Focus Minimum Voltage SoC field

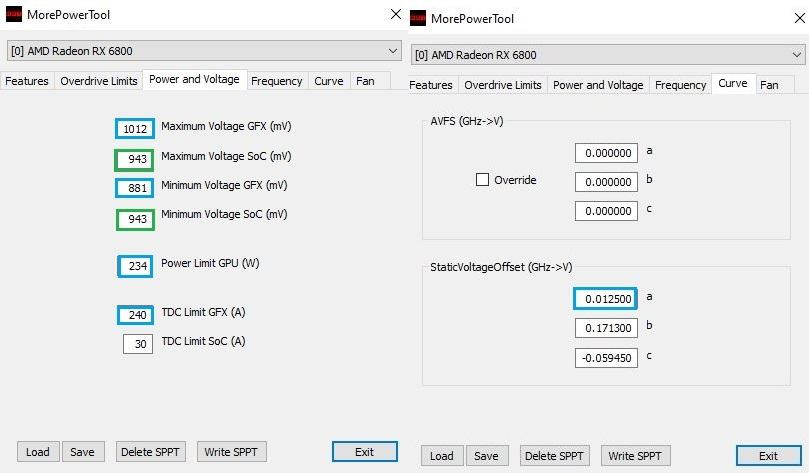[135, 219]
